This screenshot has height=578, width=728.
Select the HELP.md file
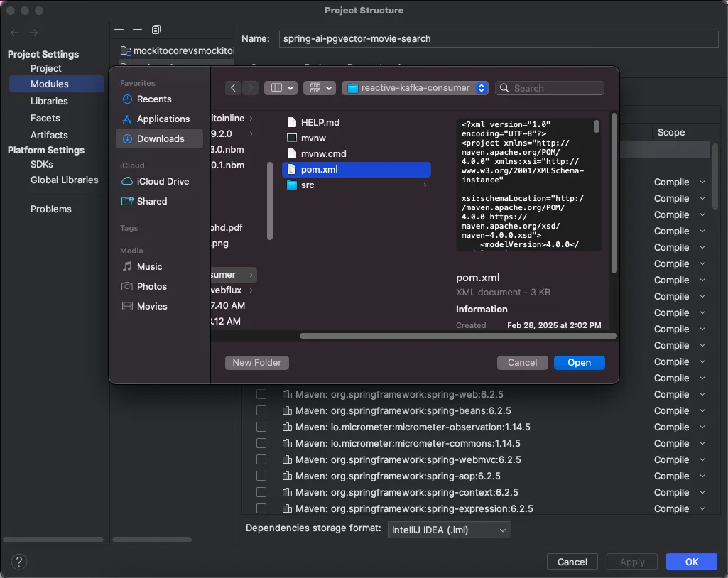pos(356,122)
